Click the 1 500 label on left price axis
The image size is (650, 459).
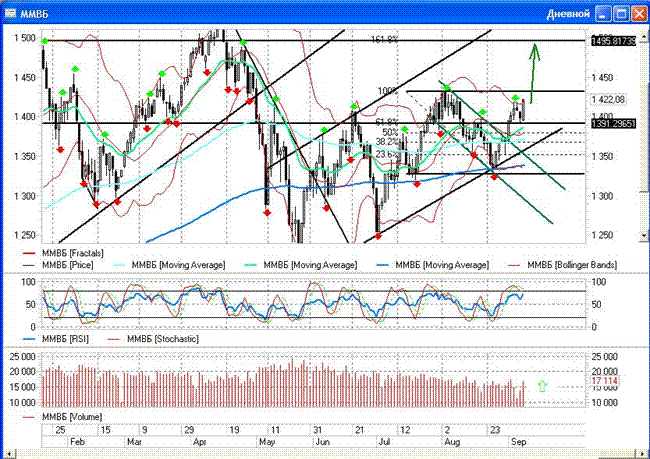25,38
